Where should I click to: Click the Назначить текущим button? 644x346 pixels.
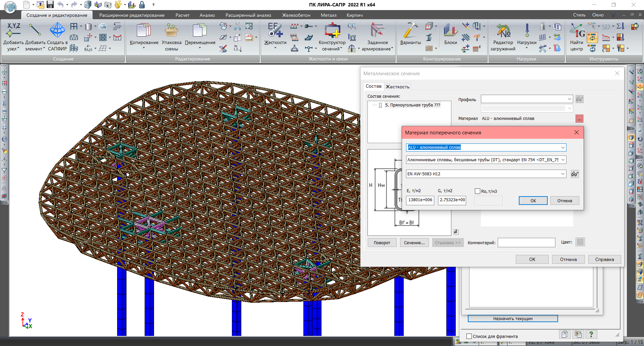pos(512,318)
